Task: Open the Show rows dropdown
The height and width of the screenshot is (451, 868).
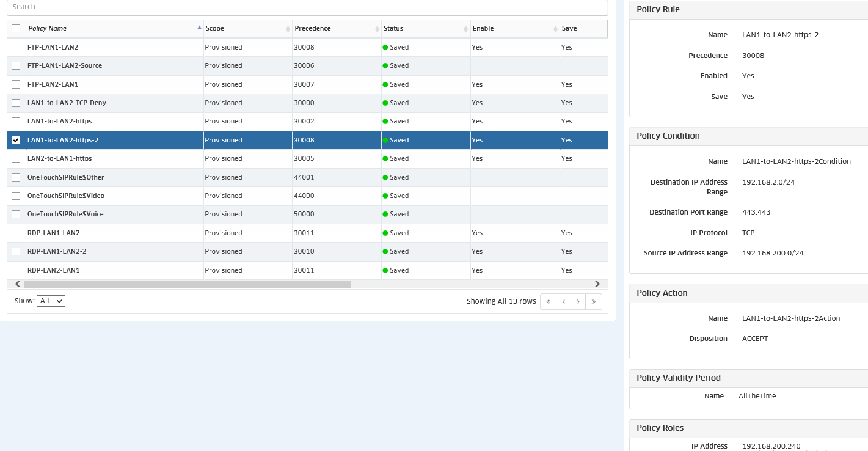Action: [51, 301]
